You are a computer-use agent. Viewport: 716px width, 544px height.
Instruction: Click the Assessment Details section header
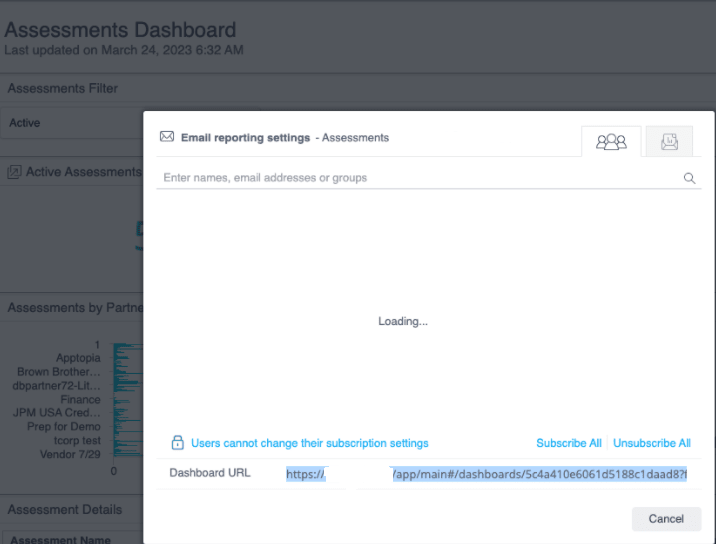pos(65,510)
